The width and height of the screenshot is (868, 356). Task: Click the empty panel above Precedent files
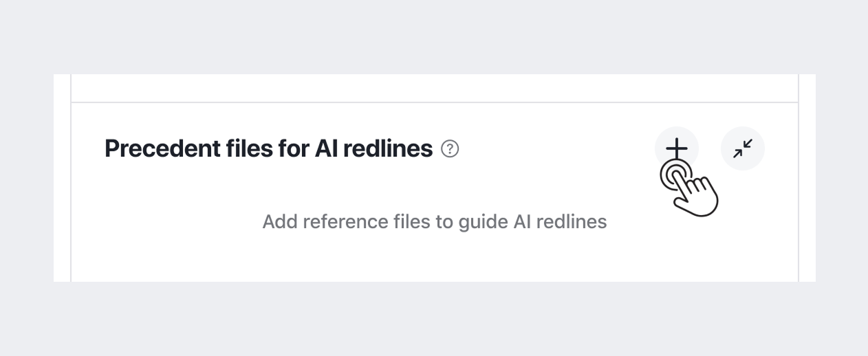point(435,88)
